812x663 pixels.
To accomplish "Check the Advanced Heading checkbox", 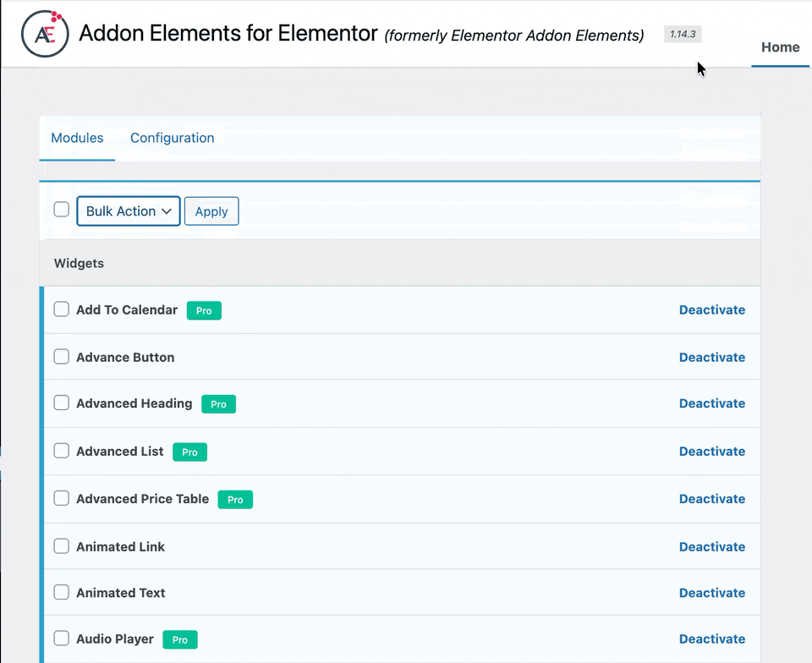I will click(62, 403).
